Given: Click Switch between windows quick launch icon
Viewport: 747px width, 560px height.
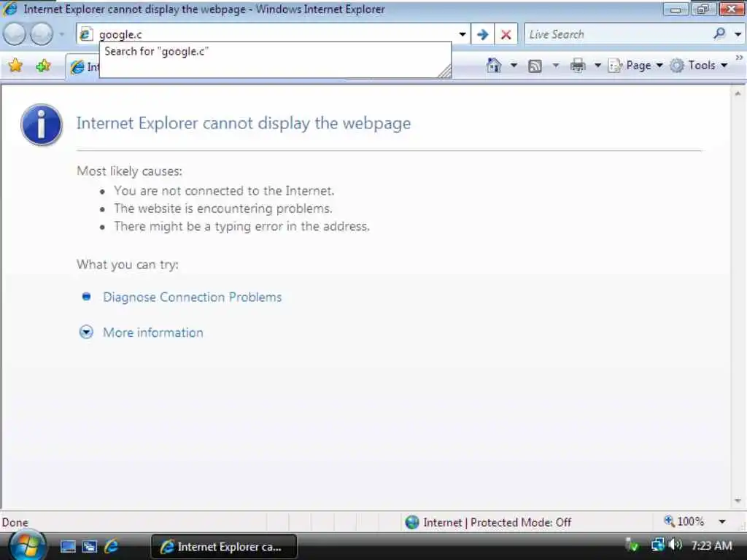Looking at the screenshot, I should (89, 546).
